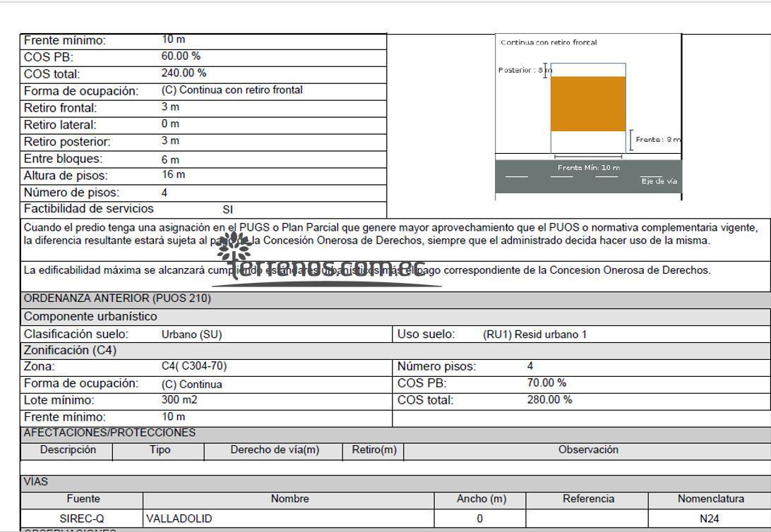The width and height of the screenshot is (771, 532).
Task: Select the '(C) Continua' ocupación value
Action: (x=192, y=384)
